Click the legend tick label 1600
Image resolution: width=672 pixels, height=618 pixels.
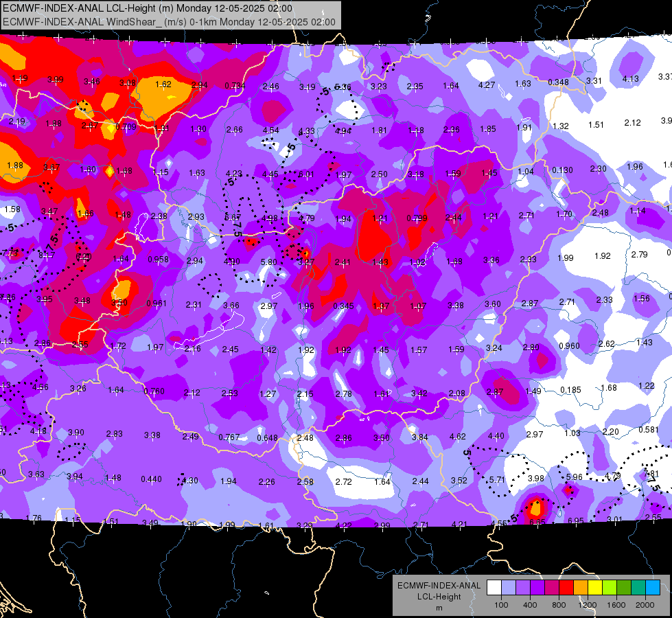pos(616,605)
